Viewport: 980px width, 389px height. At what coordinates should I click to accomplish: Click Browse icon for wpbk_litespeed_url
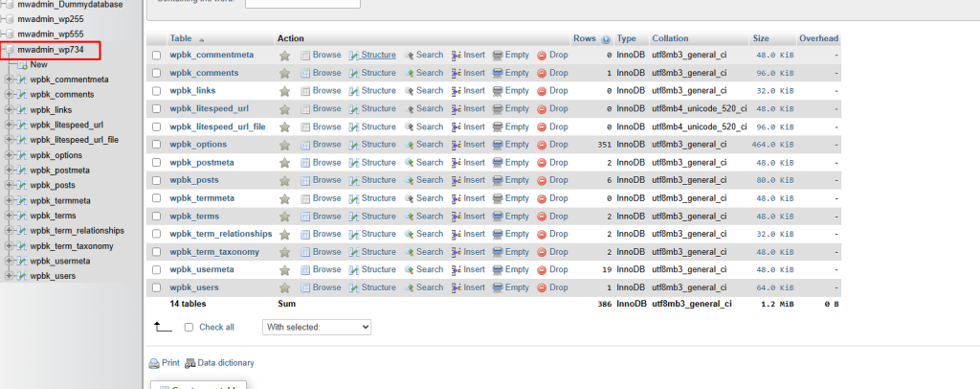click(305, 109)
